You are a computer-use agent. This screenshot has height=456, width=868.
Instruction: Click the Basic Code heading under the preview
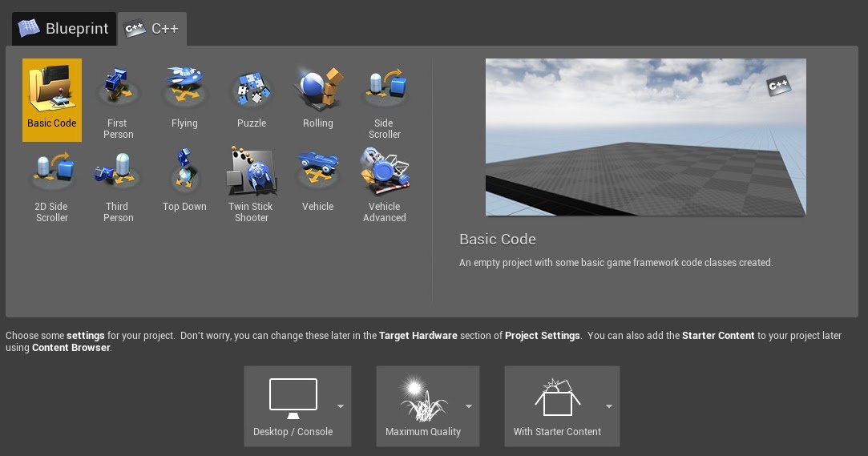click(x=498, y=240)
